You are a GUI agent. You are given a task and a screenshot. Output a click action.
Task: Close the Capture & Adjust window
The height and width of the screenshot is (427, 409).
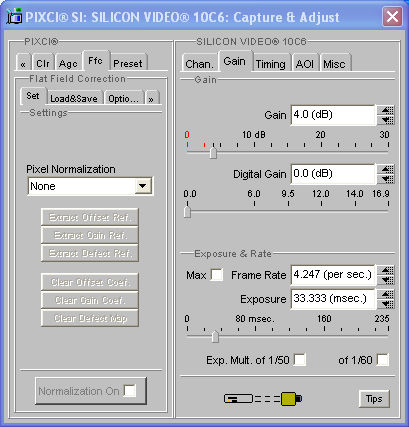[392, 16]
